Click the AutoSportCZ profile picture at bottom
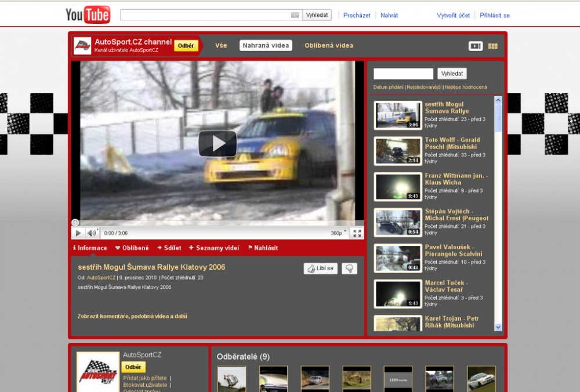The image size is (580, 392). [98, 372]
